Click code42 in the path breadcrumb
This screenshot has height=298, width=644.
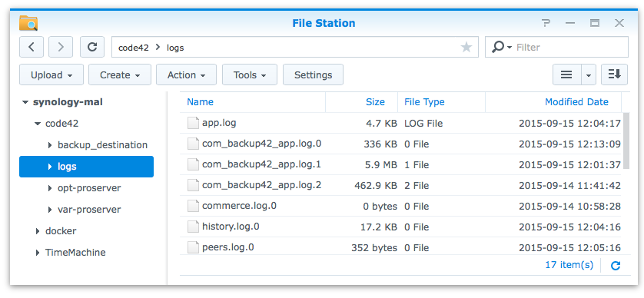coord(134,48)
